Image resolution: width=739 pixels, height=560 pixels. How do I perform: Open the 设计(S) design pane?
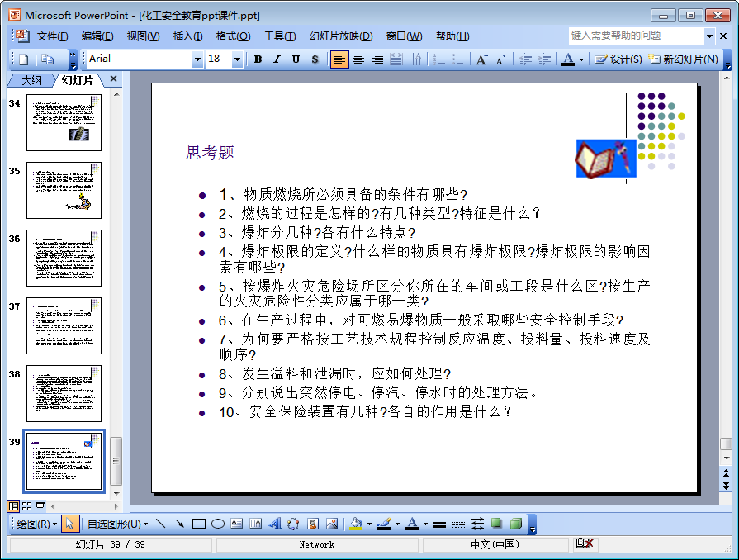click(x=618, y=59)
